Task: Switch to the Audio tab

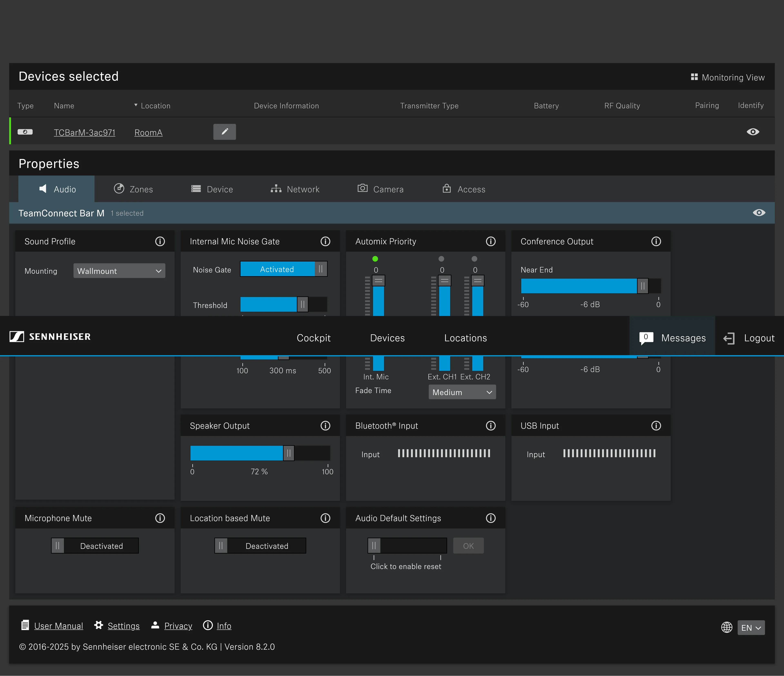Action: pyautogui.click(x=56, y=189)
